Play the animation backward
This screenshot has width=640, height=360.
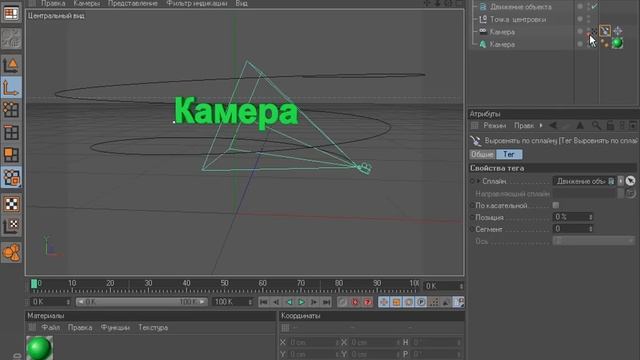289,302
